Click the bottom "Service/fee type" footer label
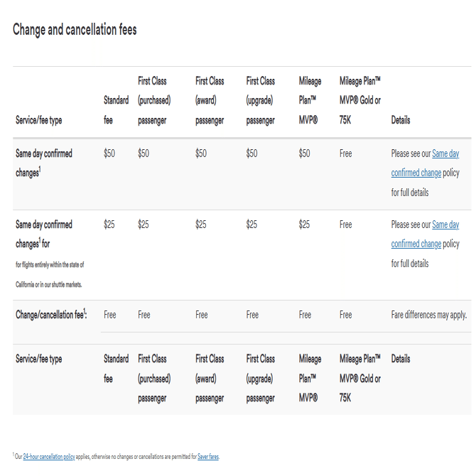This screenshot has height=476, width=476. pyautogui.click(x=39, y=359)
